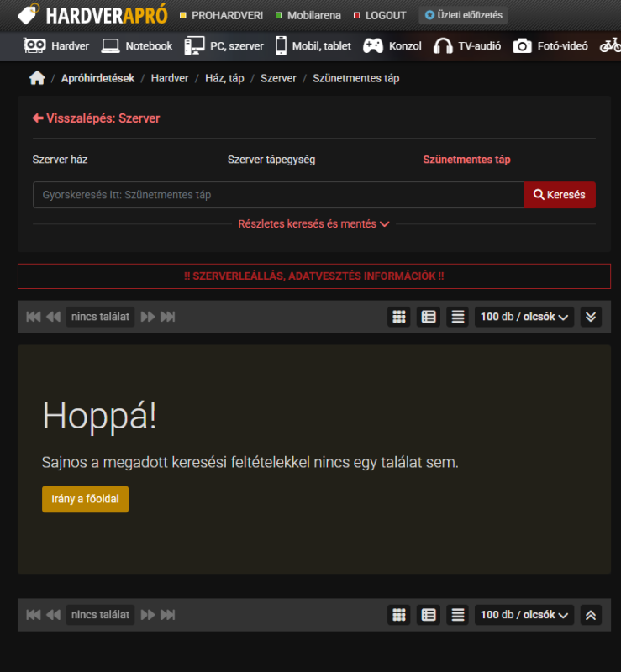Jump to page bottom with double-chevron down
Viewport: 621px width, 672px height.
591,317
